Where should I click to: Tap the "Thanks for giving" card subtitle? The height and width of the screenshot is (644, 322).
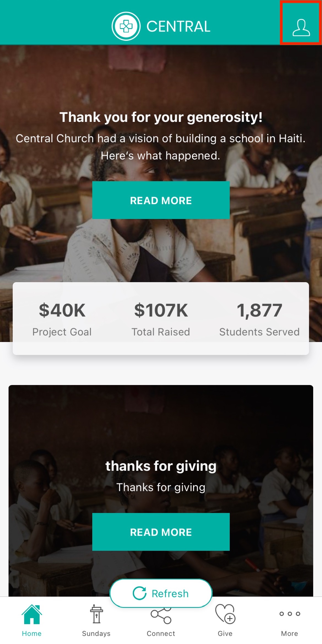pos(161,487)
